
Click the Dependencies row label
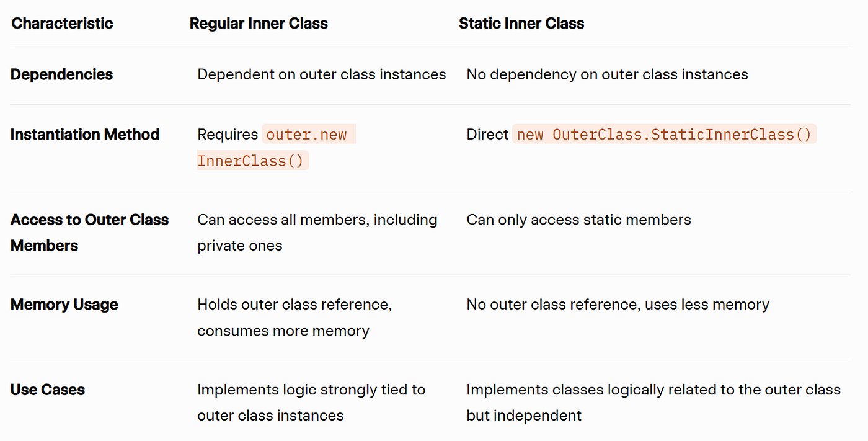pyautogui.click(x=61, y=74)
